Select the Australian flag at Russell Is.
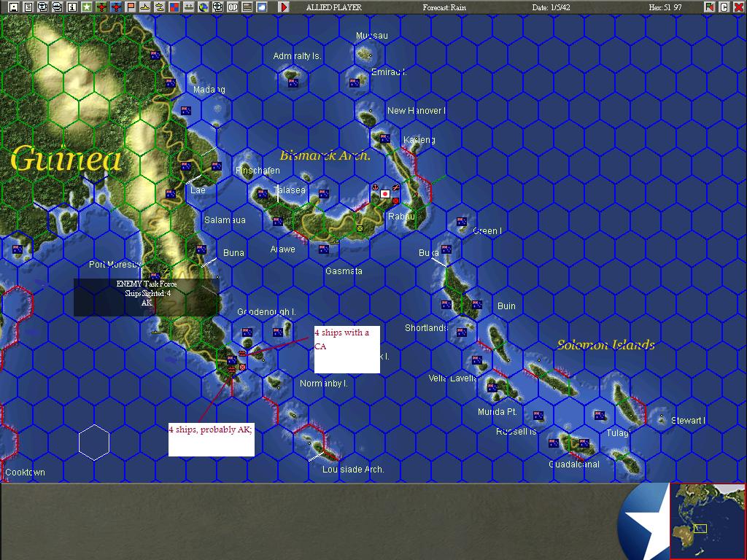747x560 pixels. click(538, 415)
